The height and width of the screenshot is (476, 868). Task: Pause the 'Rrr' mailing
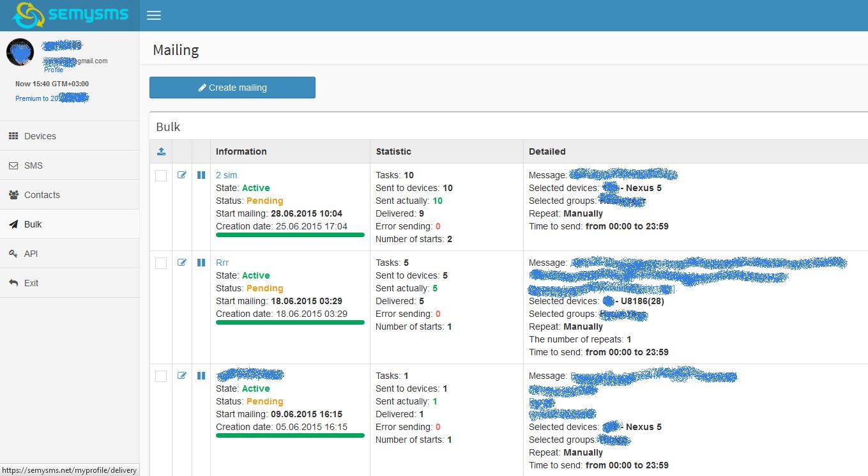tap(201, 263)
